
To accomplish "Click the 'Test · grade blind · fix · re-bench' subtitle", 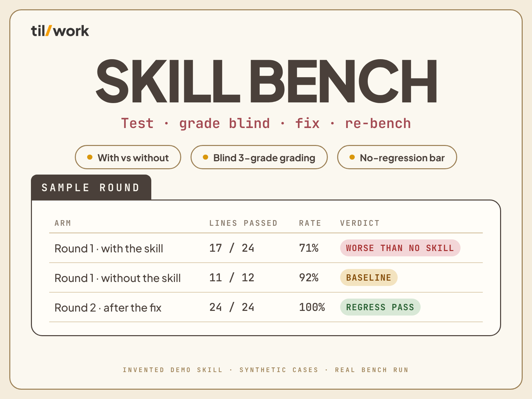I will pos(266,123).
